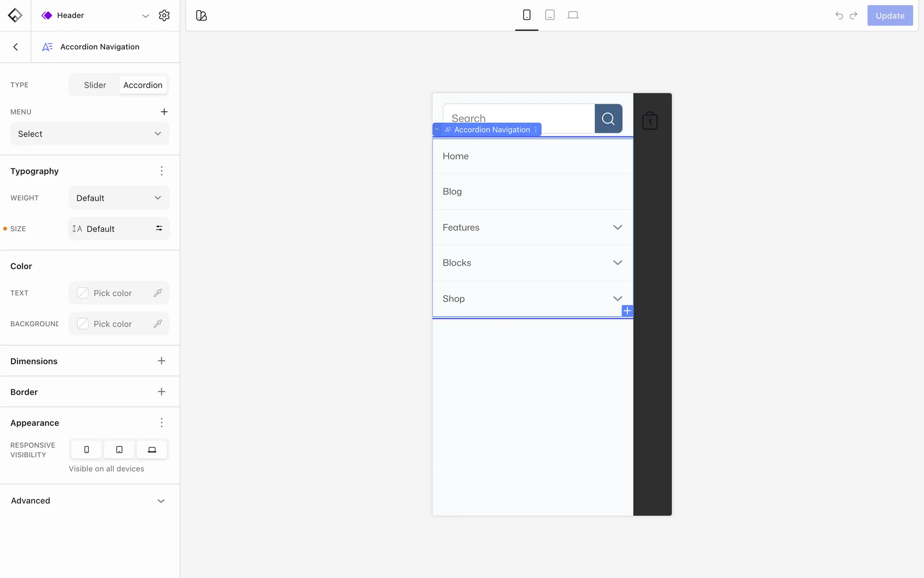Open size advanced settings slider icon
This screenshot has width=924, height=578.
click(159, 228)
